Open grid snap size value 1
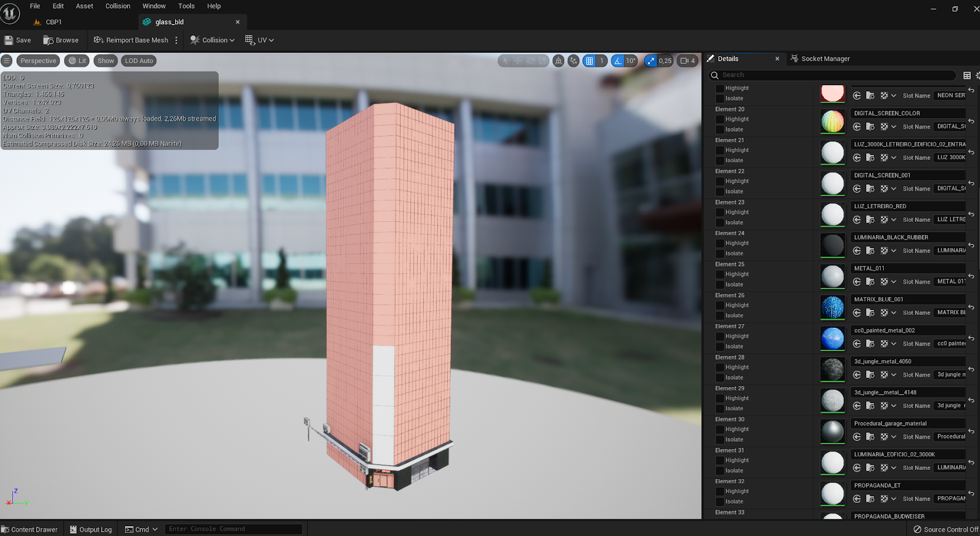The width and height of the screenshot is (980, 536). click(602, 61)
